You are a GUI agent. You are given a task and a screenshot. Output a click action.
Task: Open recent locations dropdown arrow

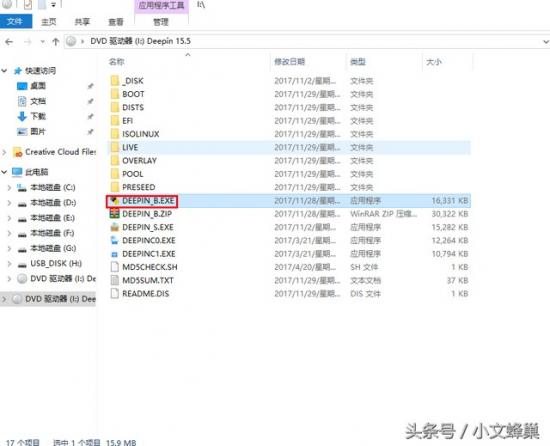tap(42, 42)
